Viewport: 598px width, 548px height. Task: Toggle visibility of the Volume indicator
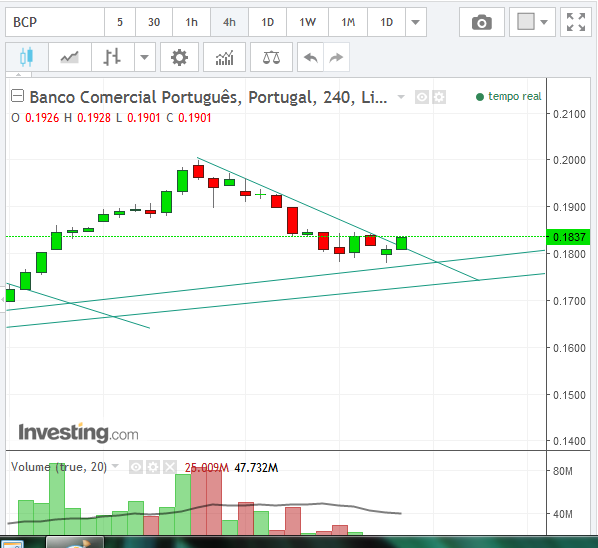(136, 467)
